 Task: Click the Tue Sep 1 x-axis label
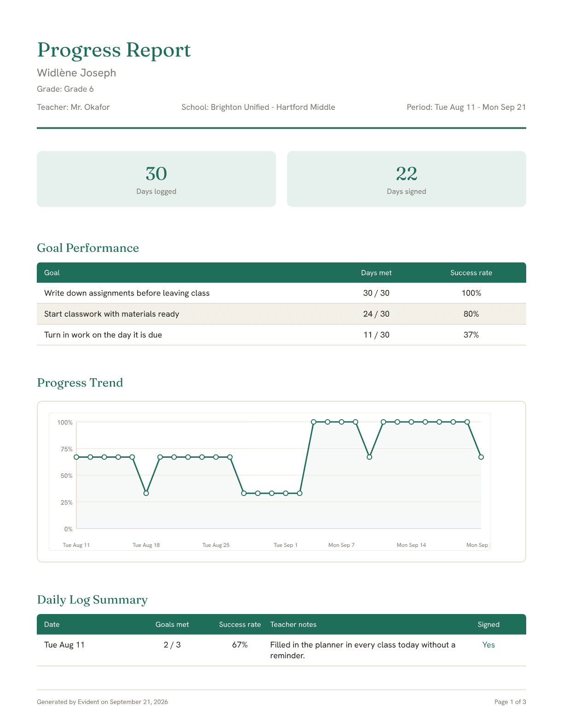(286, 545)
